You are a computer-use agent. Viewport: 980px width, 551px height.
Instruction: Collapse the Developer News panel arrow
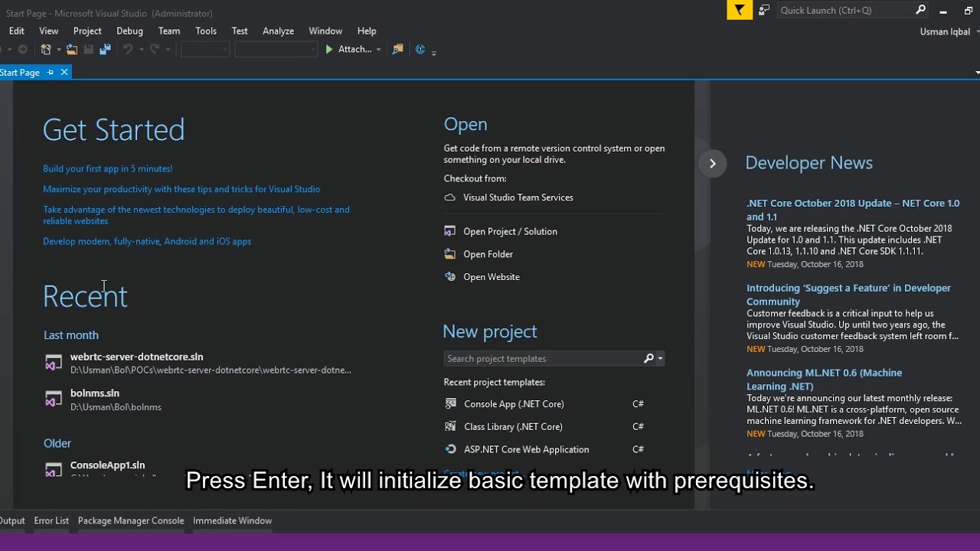coord(712,163)
